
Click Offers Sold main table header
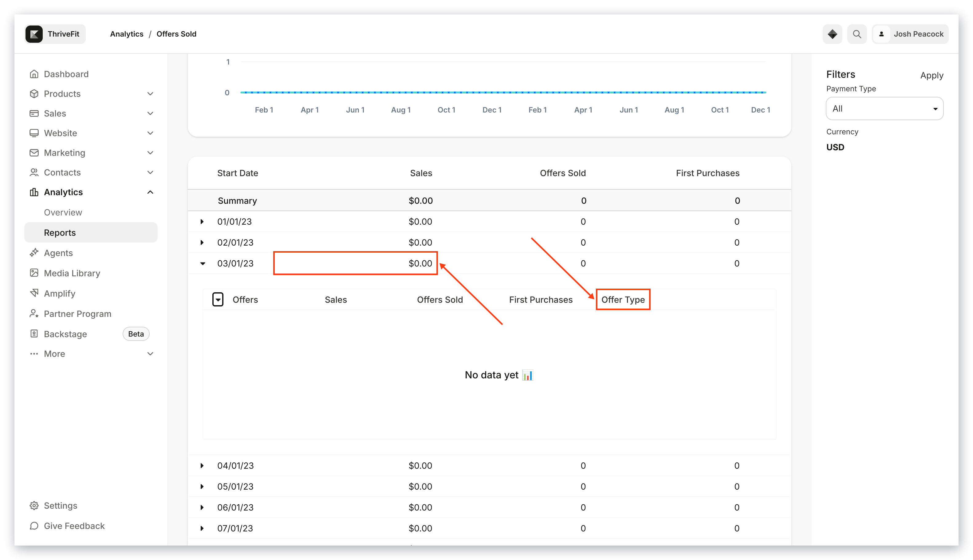coord(563,173)
